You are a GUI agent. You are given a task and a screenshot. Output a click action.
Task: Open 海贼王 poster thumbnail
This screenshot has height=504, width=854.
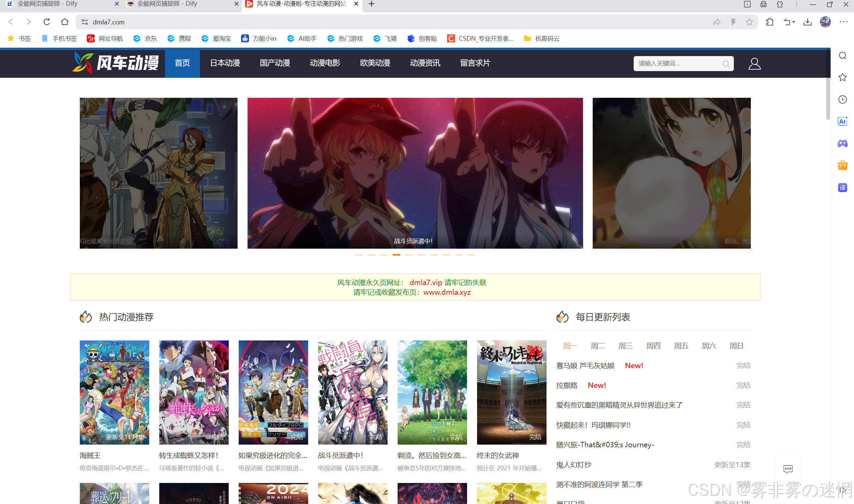tap(115, 393)
